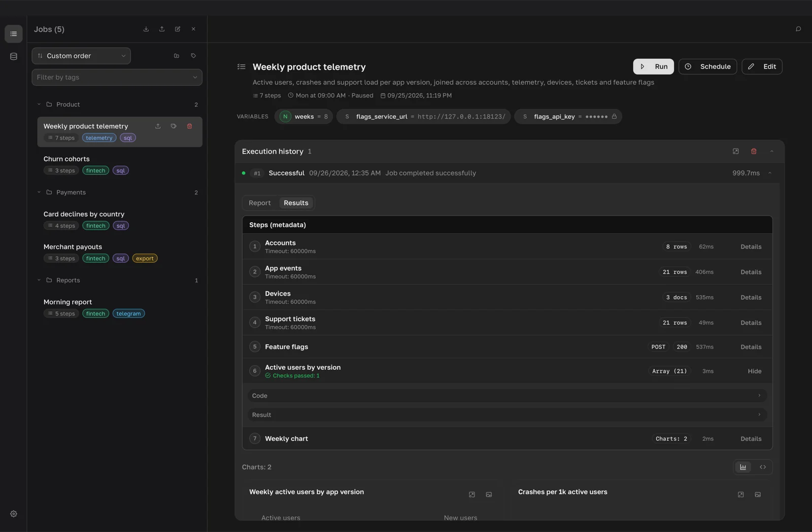
Task: Tag the Weekly product telemetry job
Action: pyautogui.click(x=174, y=126)
